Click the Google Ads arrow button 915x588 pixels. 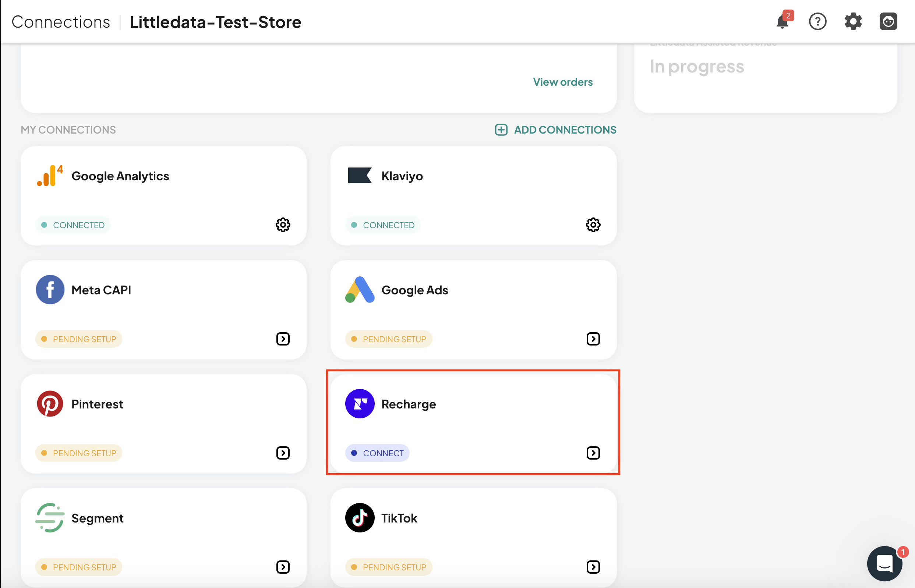click(x=593, y=339)
